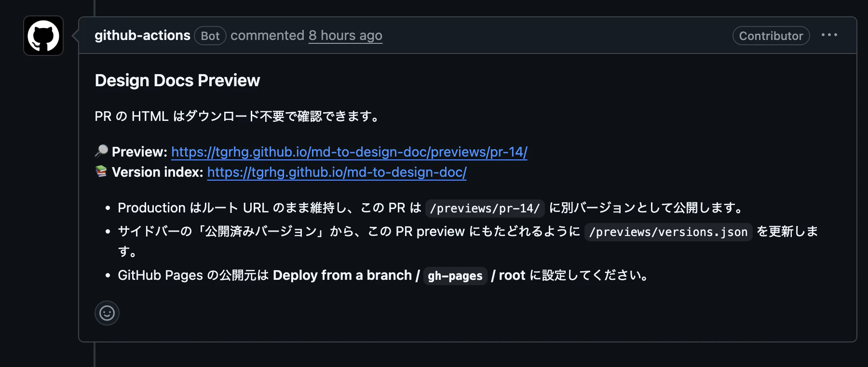Click the word 'commented' in the header
Screen dimensions: 868x367
pos(267,36)
